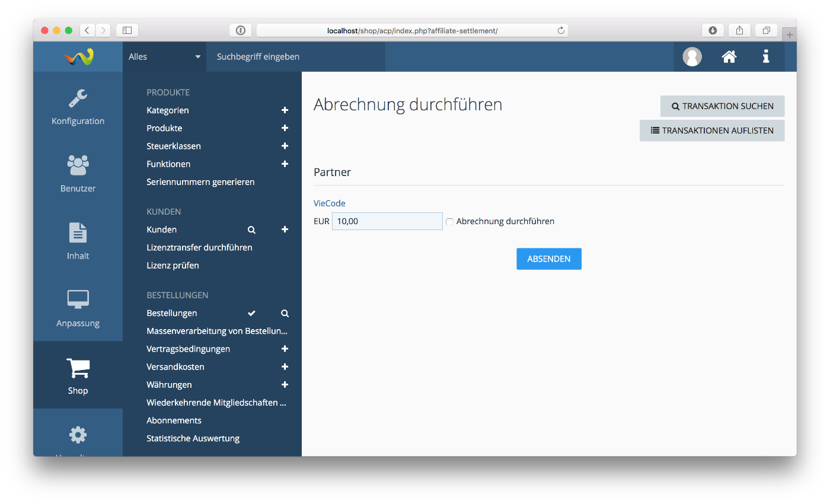Screen dimensions: 830x504
Task: Enable the Abrechnung durchführen checkbox
Action: [449, 222]
